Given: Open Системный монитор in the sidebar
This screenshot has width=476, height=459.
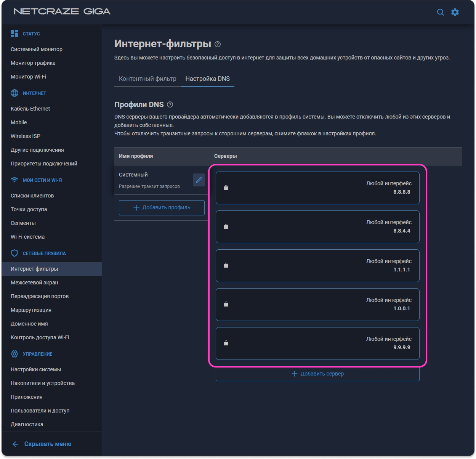Looking at the screenshot, I should tap(37, 49).
